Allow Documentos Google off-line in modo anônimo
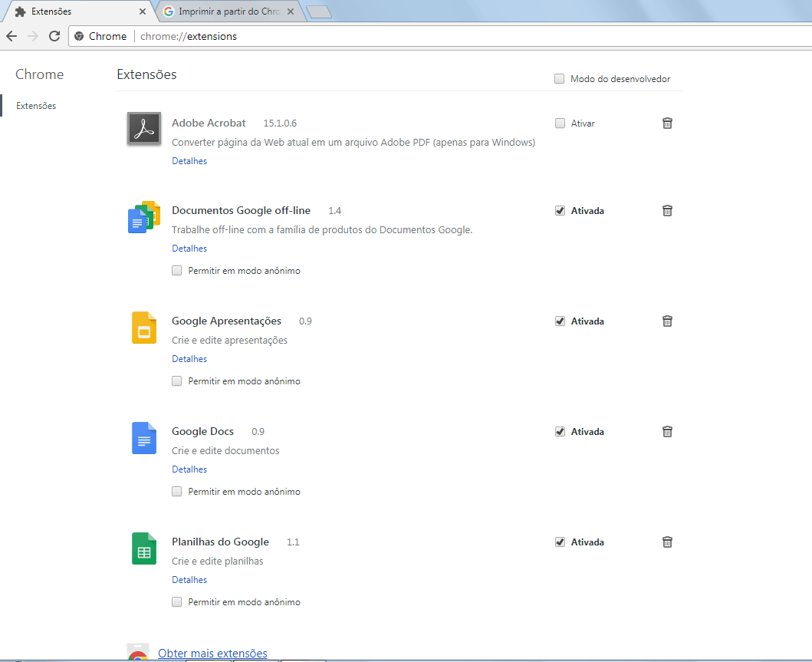The image size is (812, 662). coord(176,270)
